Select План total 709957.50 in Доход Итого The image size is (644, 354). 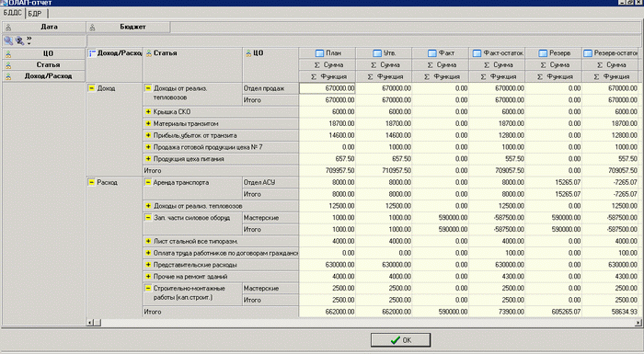pos(328,170)
